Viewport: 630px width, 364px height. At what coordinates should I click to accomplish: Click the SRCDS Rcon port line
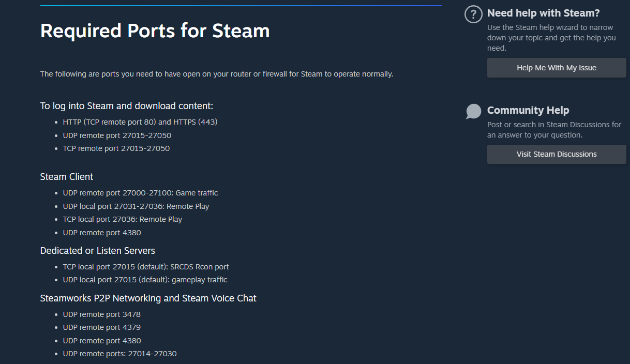pos(146,267)
